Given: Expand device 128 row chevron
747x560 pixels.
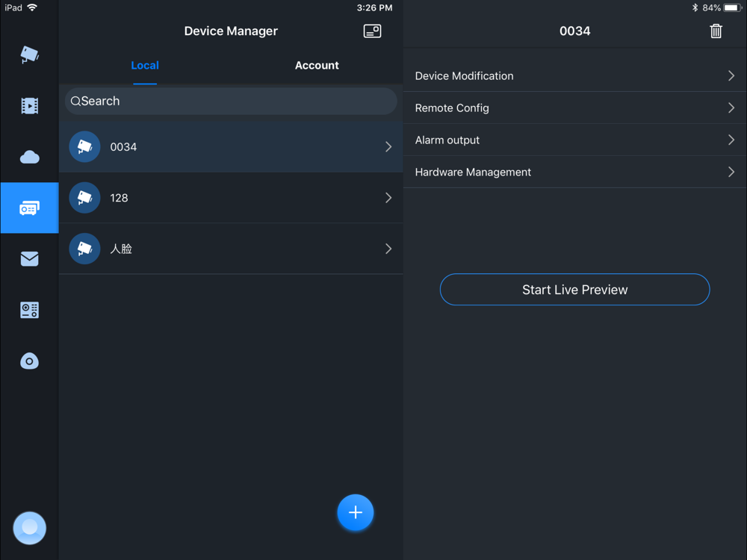Looking at the screenshot, I should (388, 198).
